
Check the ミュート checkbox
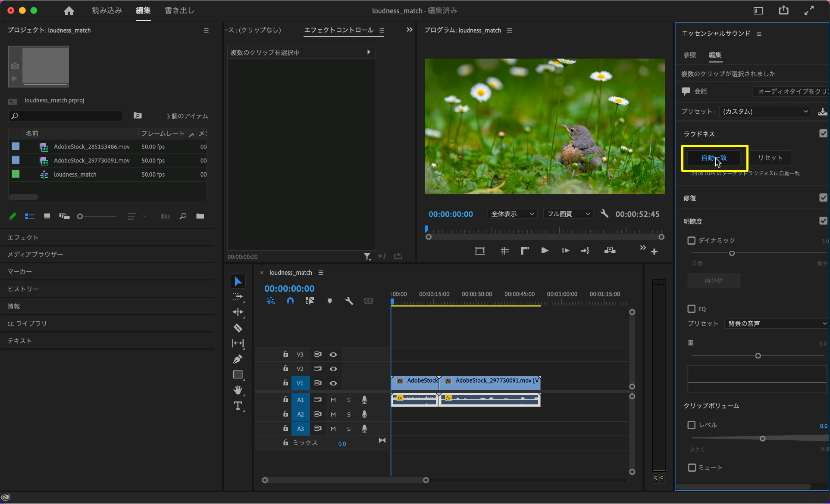pos(692,467)
